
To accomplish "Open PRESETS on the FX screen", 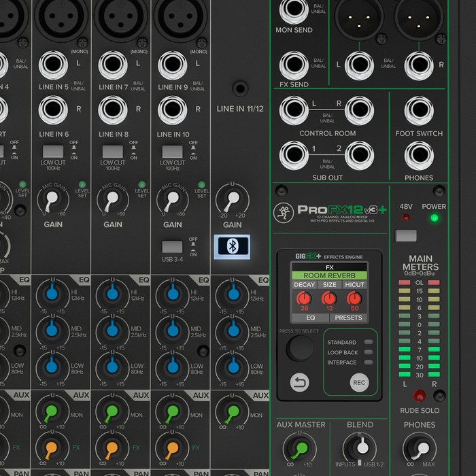I will pos(348,318).
